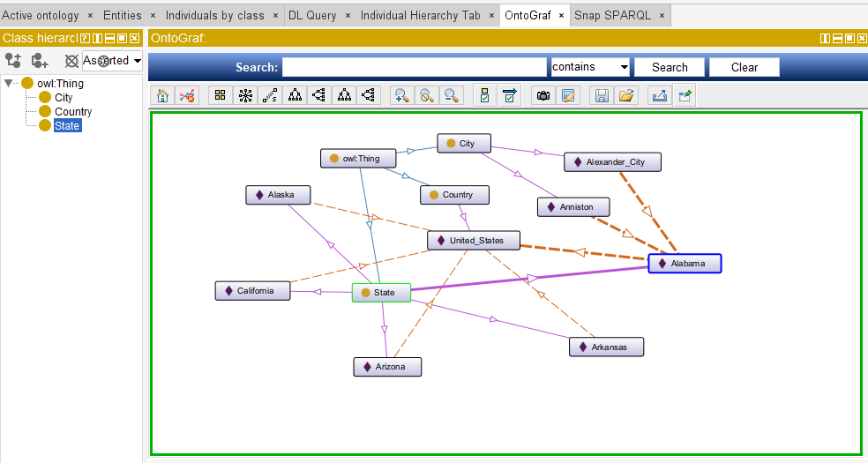Click the Search button
This screenshot has height=463, width=868.
(x=670, y=67)
